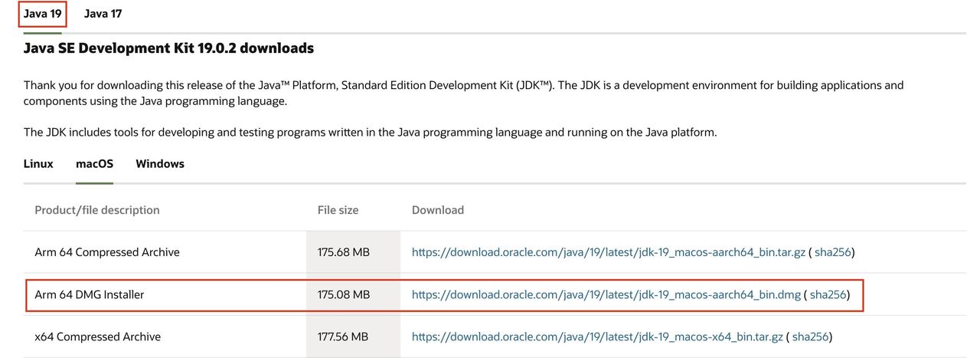Switch to the Windows platform tab
This screenshot has height=358, width=980.
pyautogui.click(x=160, y=163)
